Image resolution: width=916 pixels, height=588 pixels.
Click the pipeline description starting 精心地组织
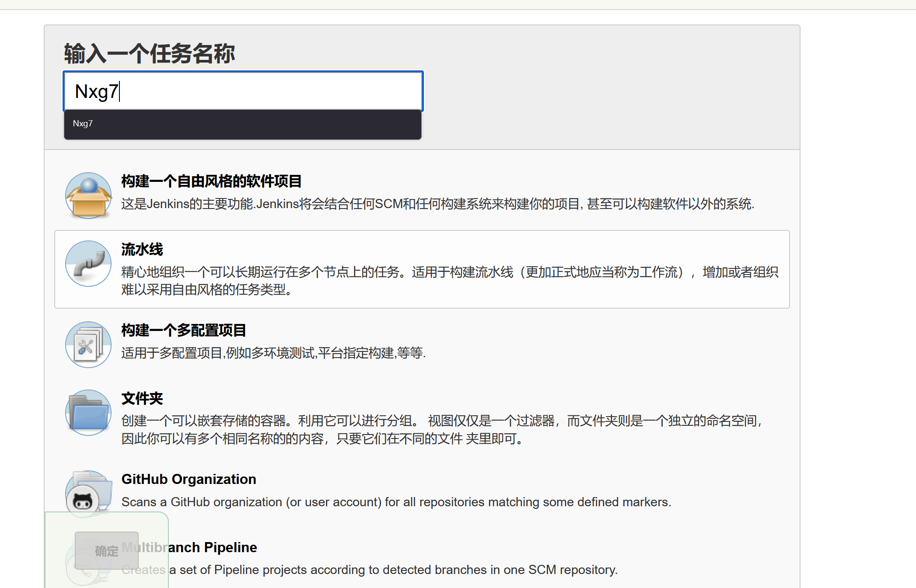tap(450, 281)
